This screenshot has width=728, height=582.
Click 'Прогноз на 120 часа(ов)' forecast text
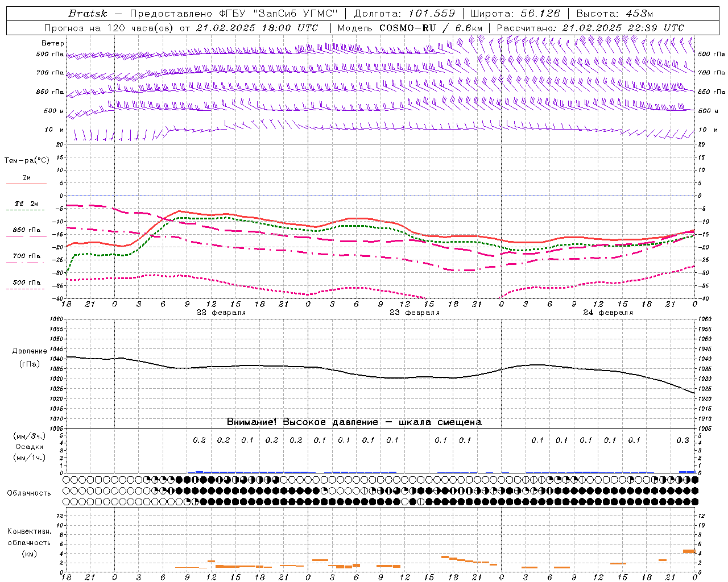point(109,28)
